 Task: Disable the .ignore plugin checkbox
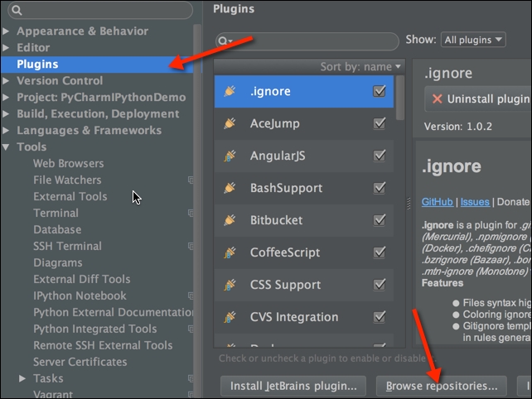coord(380,91)
